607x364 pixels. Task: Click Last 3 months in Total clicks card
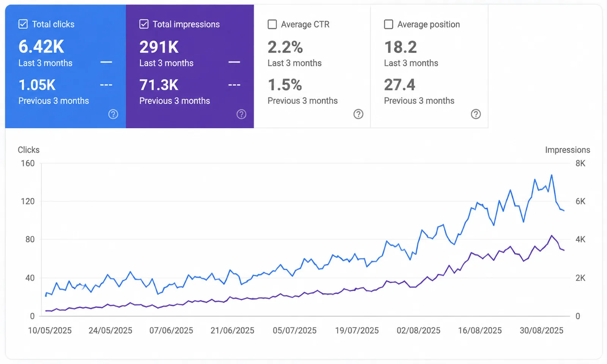(45, 63)
